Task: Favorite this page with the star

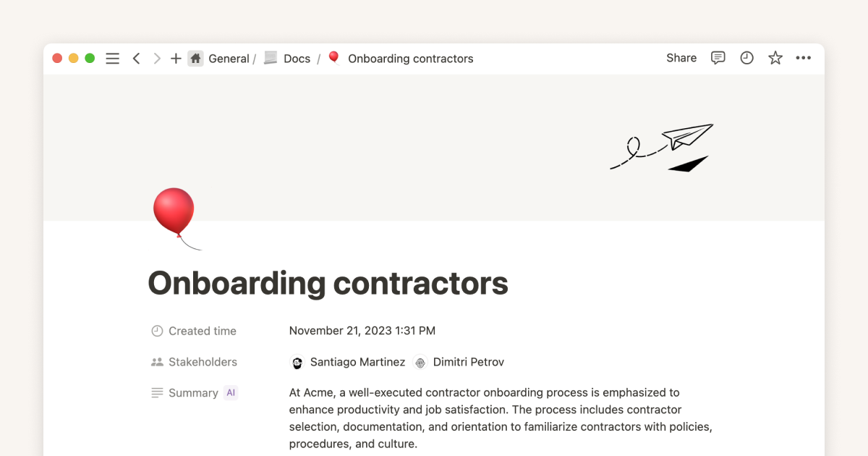Action: [775, 58]
